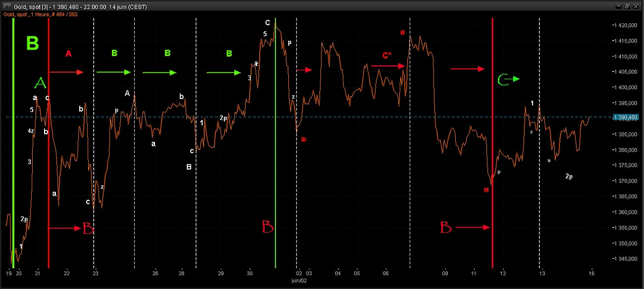Click the red vertical line near date 12

click(492, 149)
